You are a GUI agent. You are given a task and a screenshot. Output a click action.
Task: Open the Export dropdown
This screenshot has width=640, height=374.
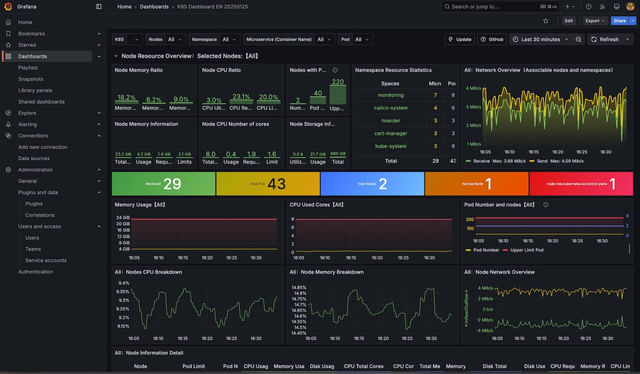pyautogui.click(x=595, y=21)
